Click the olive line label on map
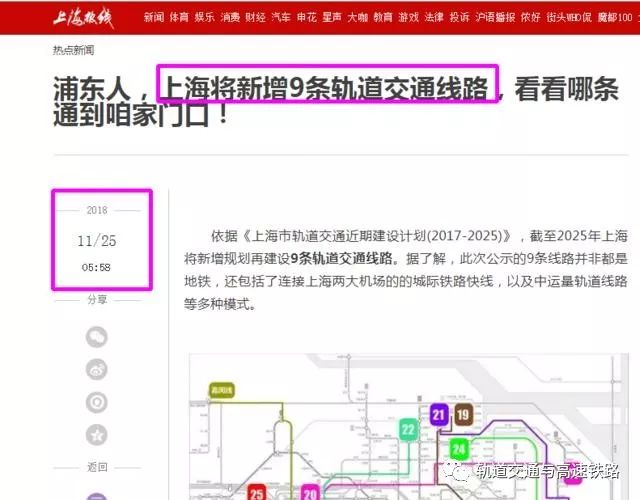The width and height of the screenshot is (640, 500). click(x=222, y=391)
